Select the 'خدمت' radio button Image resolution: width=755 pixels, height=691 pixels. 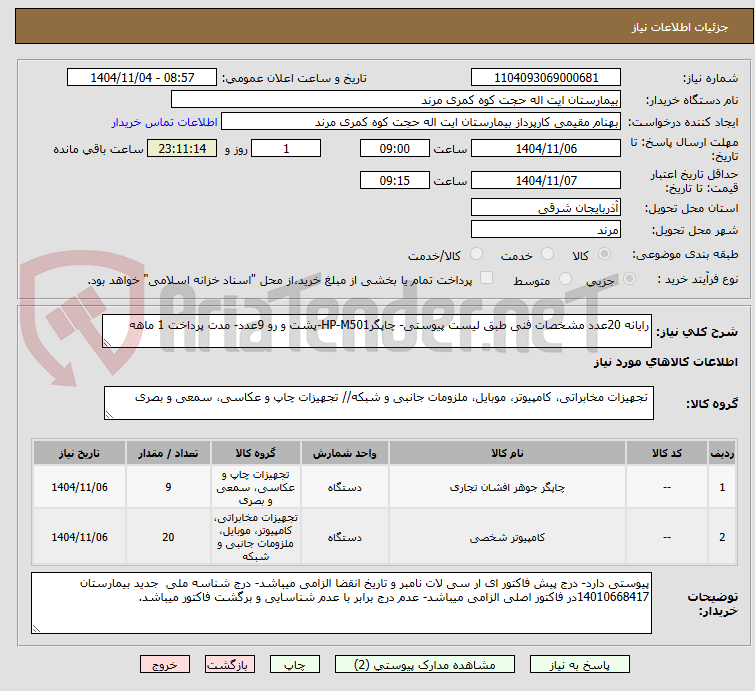point(547,254)
